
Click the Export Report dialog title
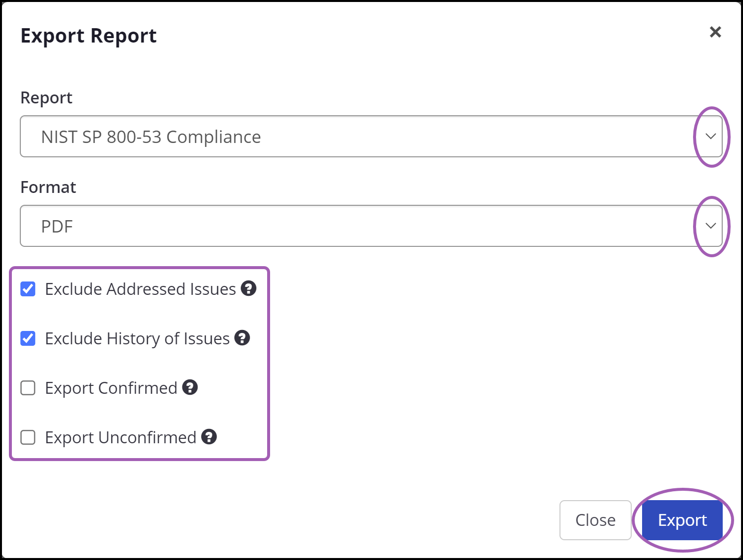click(x=89, y=35)
